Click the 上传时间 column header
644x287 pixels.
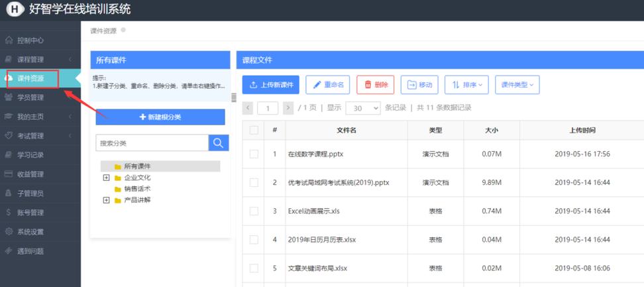click(582, 131)
